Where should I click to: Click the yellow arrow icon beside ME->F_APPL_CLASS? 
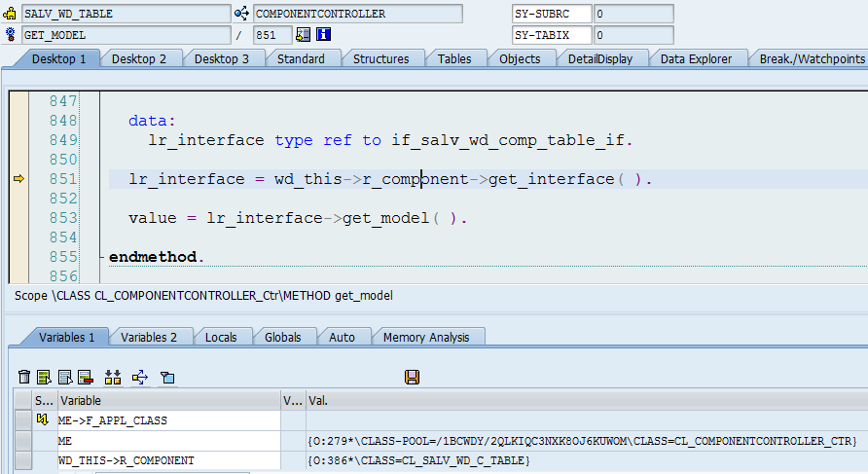[42, 420]
